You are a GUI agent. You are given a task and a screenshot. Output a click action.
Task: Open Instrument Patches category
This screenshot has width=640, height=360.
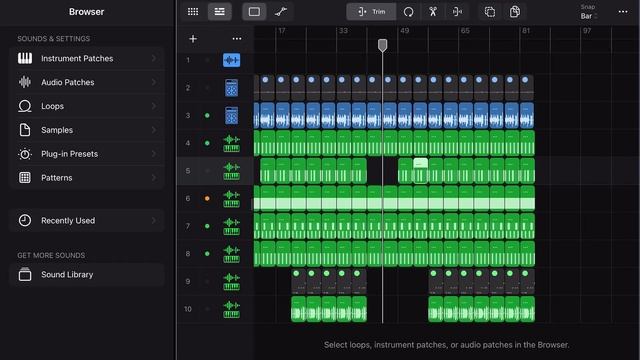[x=87, y=58]
